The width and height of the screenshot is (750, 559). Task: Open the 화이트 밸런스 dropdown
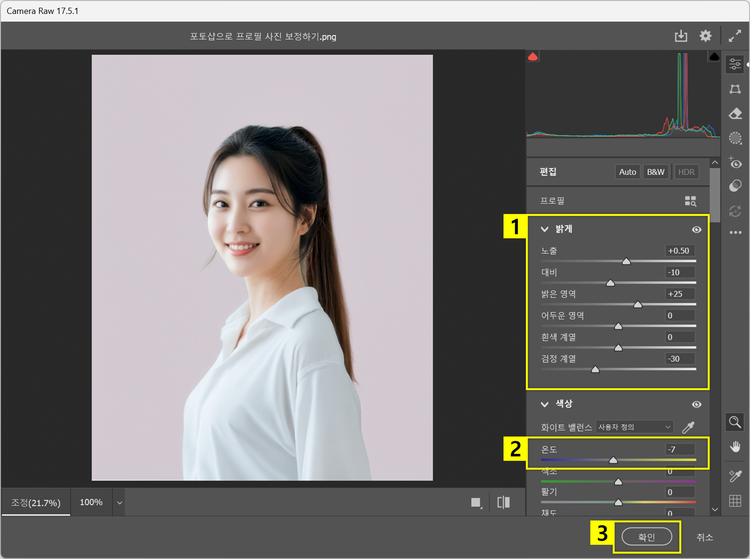tap(634, 427)
